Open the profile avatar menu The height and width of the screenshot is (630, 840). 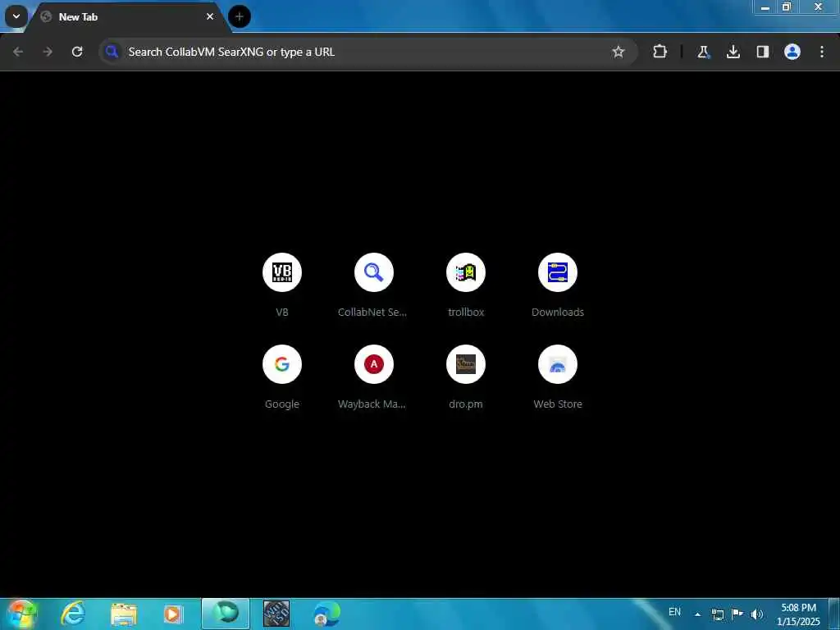coord(792,52)
